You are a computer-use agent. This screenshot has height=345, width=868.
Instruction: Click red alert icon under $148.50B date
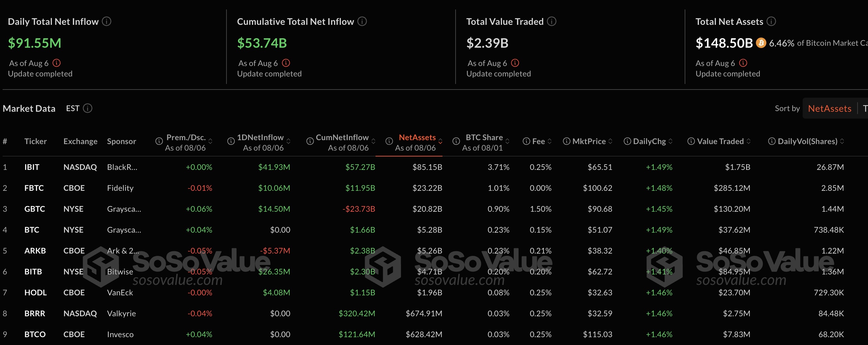click(x=743, y=63)
